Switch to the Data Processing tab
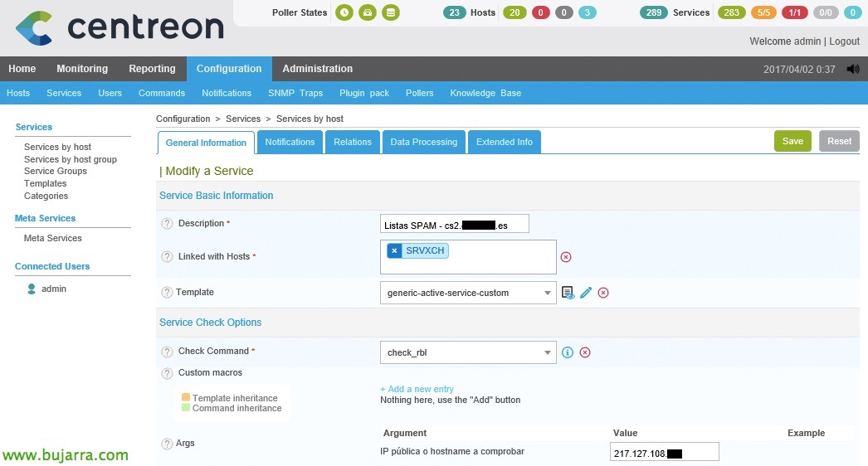The width and height of the screenshot is (868, 466). click(423, 142)
